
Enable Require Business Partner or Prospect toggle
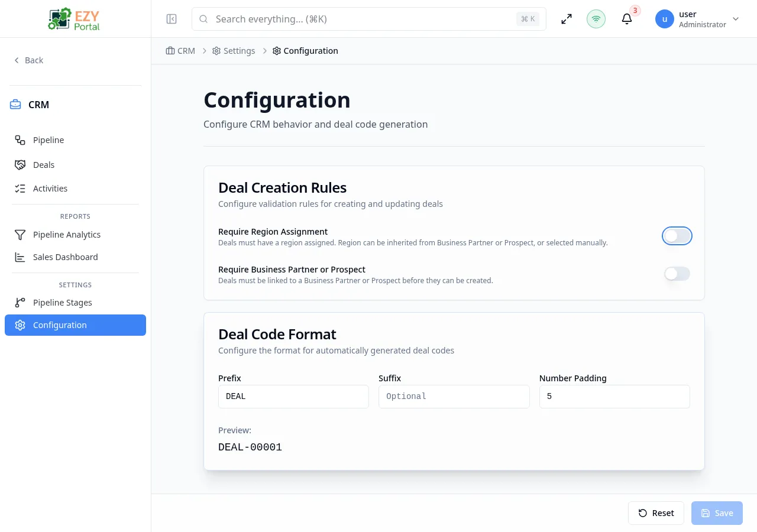click(x=677, y=274)
